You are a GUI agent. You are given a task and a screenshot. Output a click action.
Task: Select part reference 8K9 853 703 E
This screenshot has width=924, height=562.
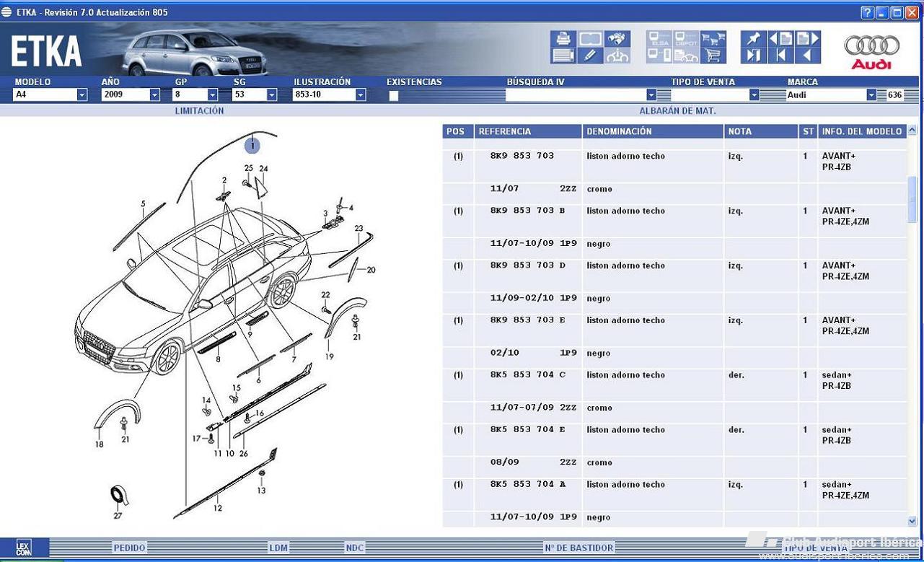pos(527,320)
